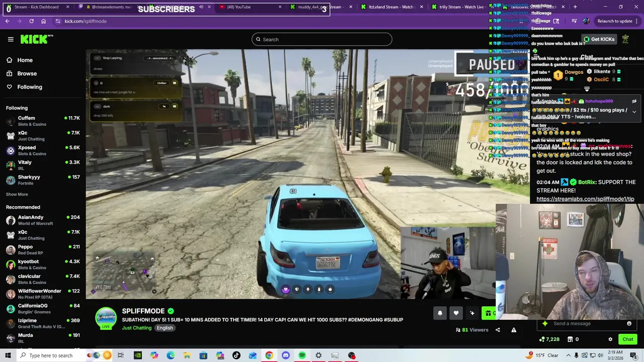Open Discord from the taskbar

pos(286,355)
